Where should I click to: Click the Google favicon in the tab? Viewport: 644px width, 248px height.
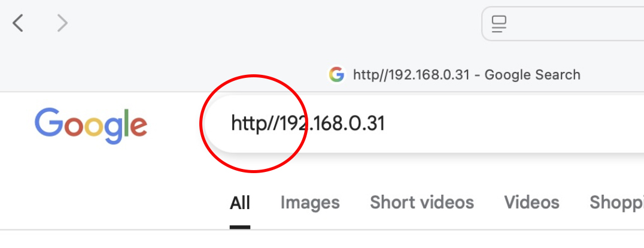(336, 75)
